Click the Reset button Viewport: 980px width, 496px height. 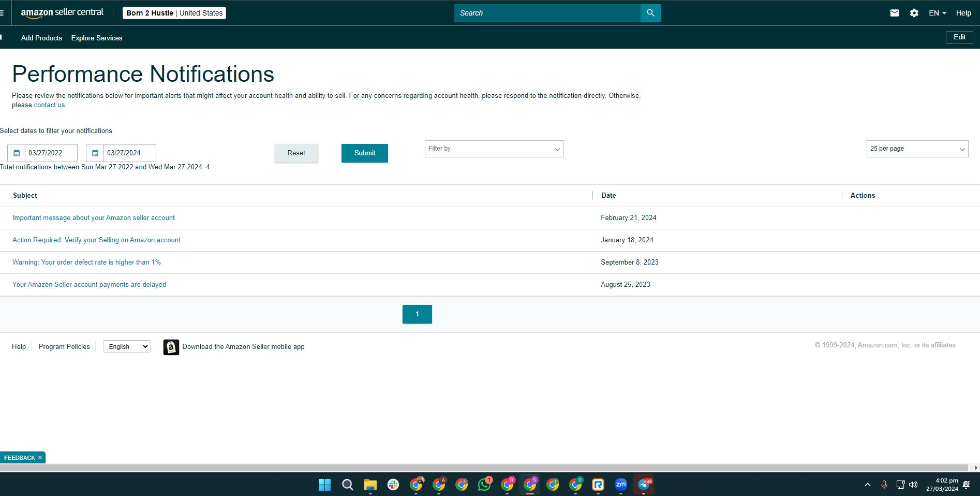pyautogui.click(x=296, y=153)
